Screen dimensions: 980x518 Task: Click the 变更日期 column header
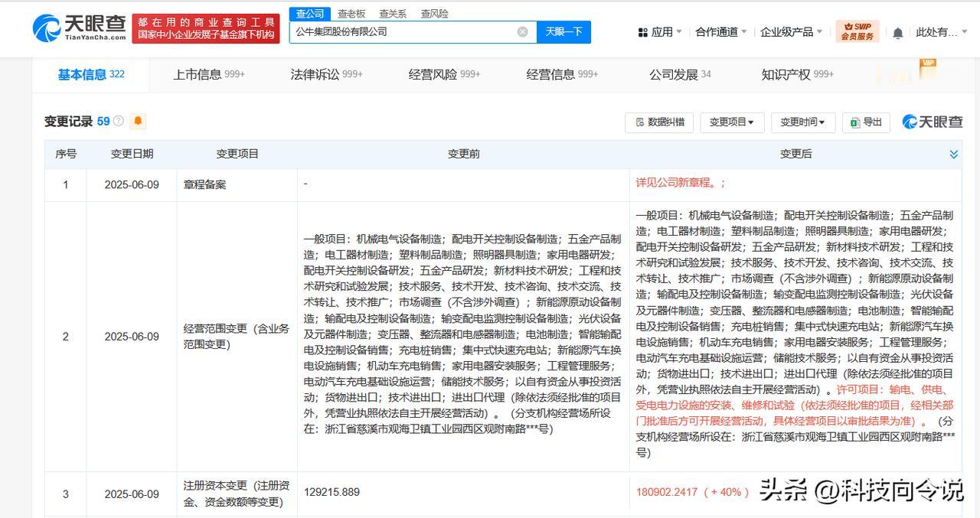click(x=132, y=154)
